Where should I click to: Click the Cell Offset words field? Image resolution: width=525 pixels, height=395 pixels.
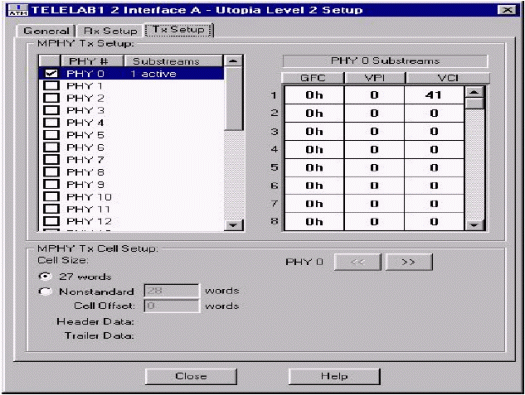point(172,306)
